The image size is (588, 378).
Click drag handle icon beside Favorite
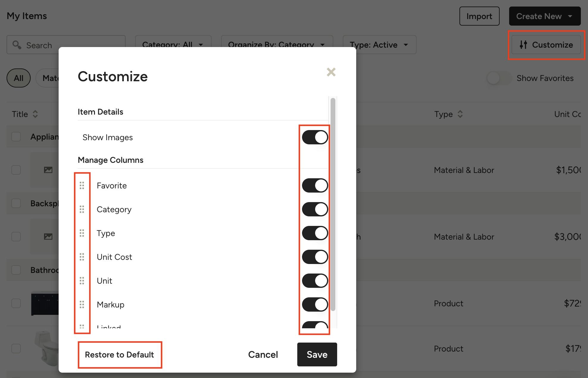coord(82,185)
